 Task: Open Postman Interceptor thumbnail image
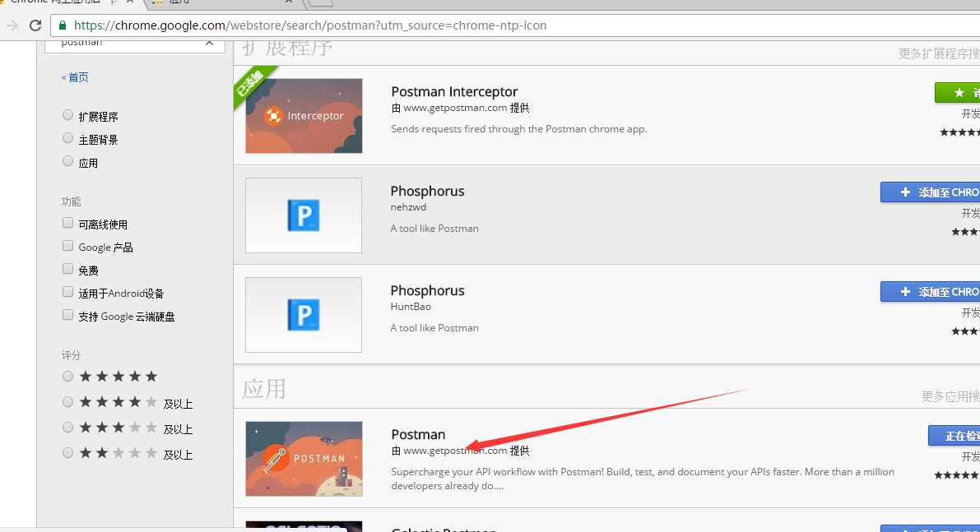[x=304, y=115]
